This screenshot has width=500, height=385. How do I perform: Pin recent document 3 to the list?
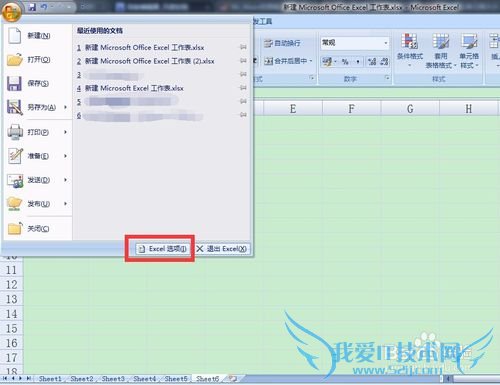243,74
